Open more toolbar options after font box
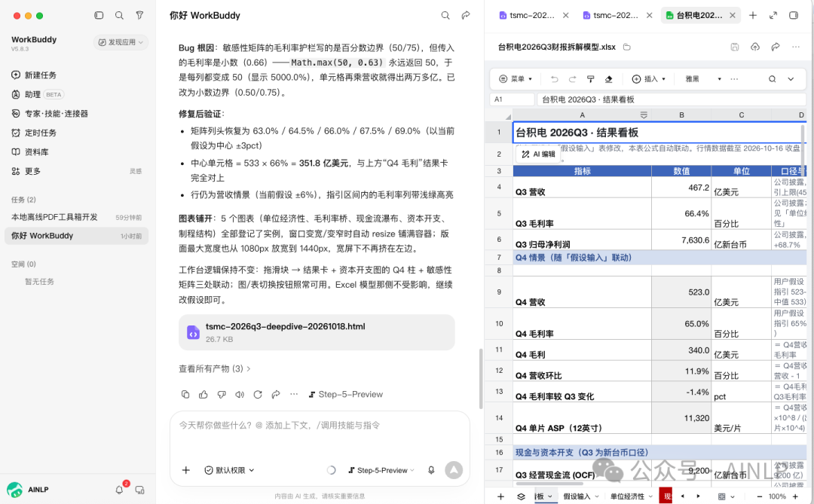Image resolution: width=814 pixels, height=504 pixels. (x=734, y=79)
